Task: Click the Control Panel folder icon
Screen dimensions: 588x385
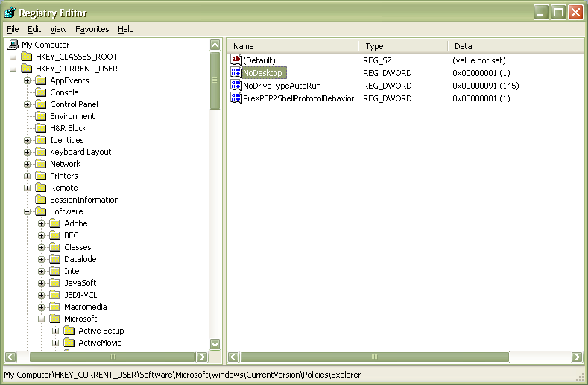Action: coord(40,104)
